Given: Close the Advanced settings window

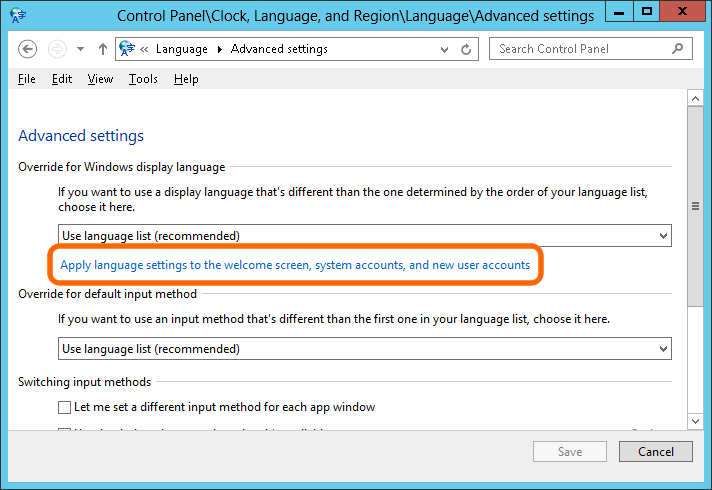Looking at the screenshot, I should [x=682, y=12].
